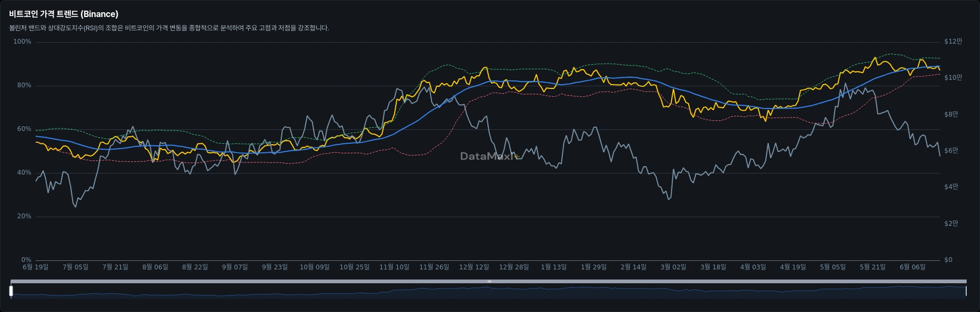The image size is (980, 312).
Task: Select the 12월 28일 date label
Action: pyautogui.click(x=513, y=267)
